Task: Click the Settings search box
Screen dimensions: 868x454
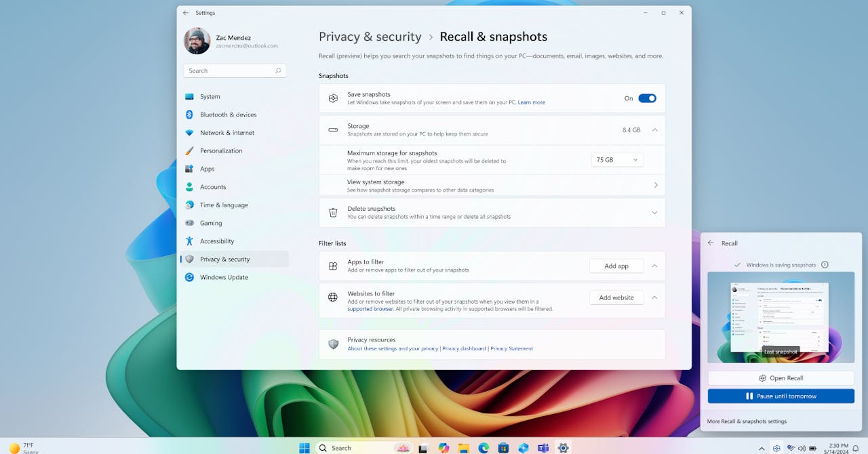Action: coord(234,70)
